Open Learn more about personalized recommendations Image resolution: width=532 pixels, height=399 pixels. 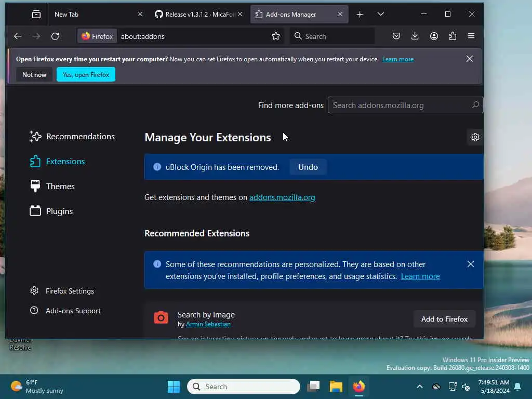[420, 276]
